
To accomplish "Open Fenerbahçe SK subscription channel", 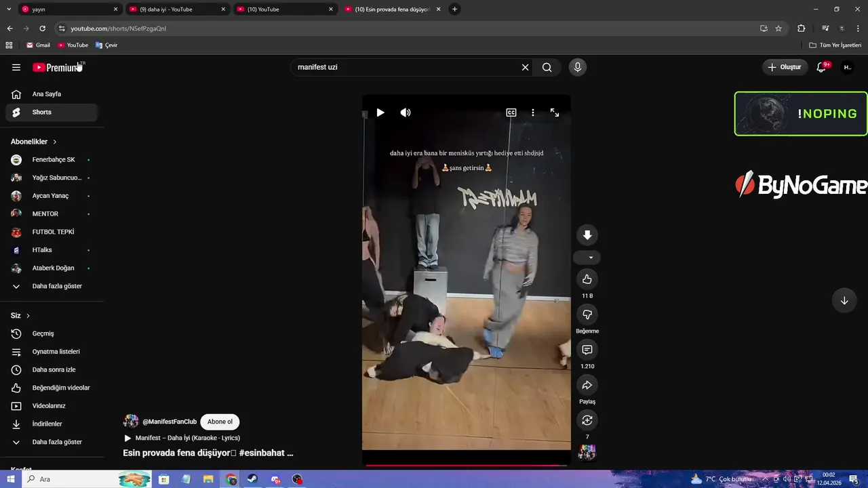I will pos(52,160).
